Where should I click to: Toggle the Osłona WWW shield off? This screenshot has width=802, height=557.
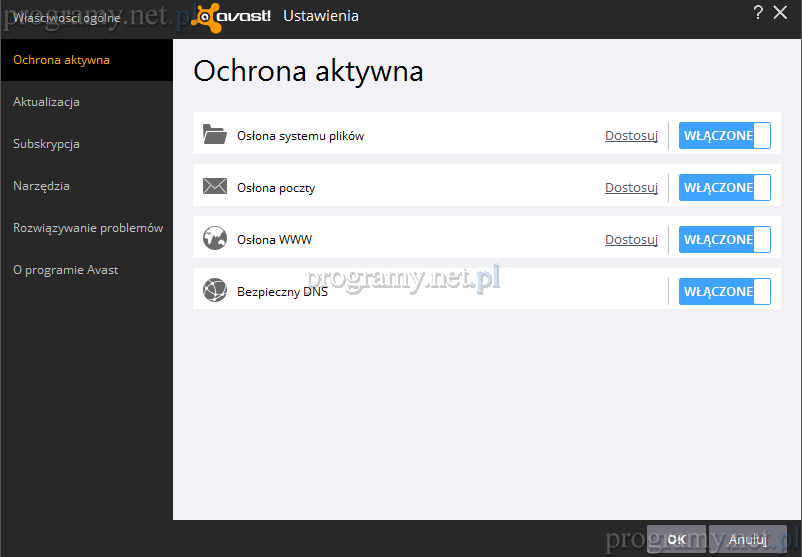click(x=724, y=240)
